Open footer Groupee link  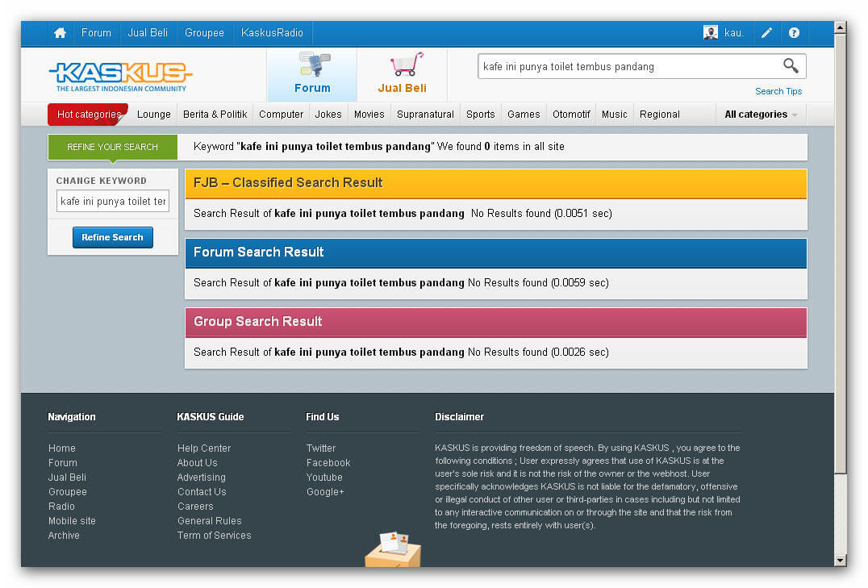68,492
